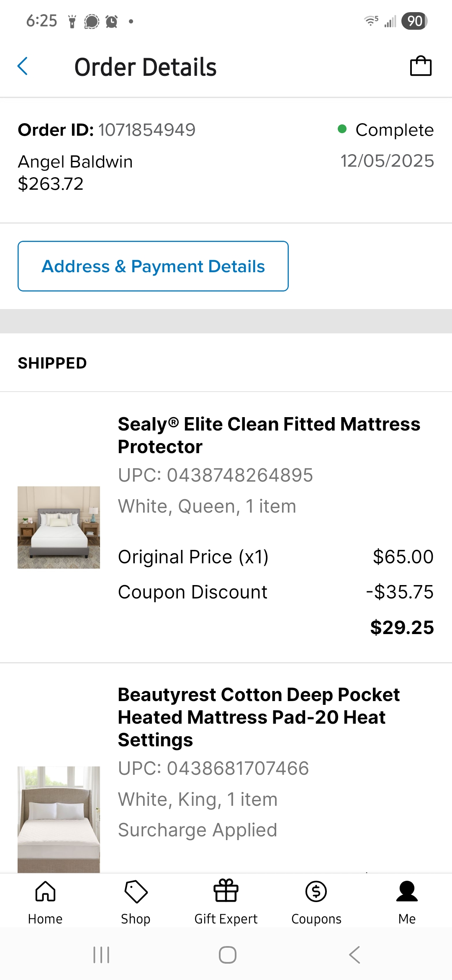Tap the battery indicator in status bar
Viewport: 452px width, 980px height.
pos(414,21)
